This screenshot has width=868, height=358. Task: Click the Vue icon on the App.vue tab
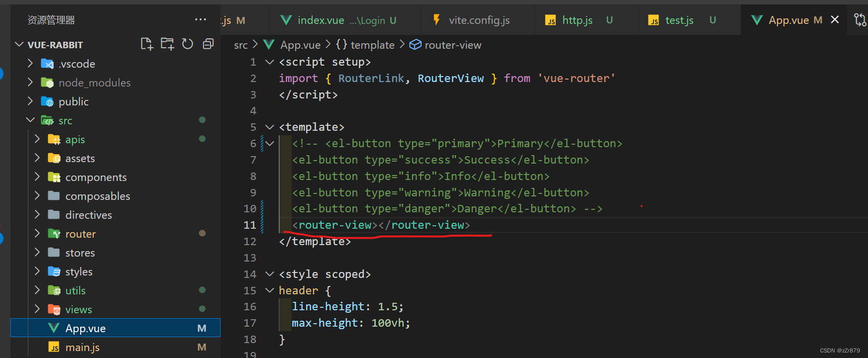tap(757, 20)
